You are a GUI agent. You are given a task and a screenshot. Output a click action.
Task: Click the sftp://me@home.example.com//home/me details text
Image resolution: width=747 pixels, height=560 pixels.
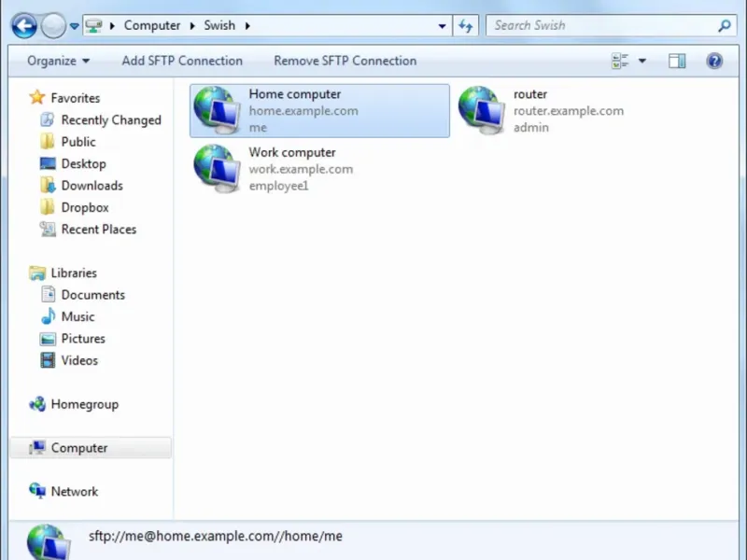pos(216,536)
